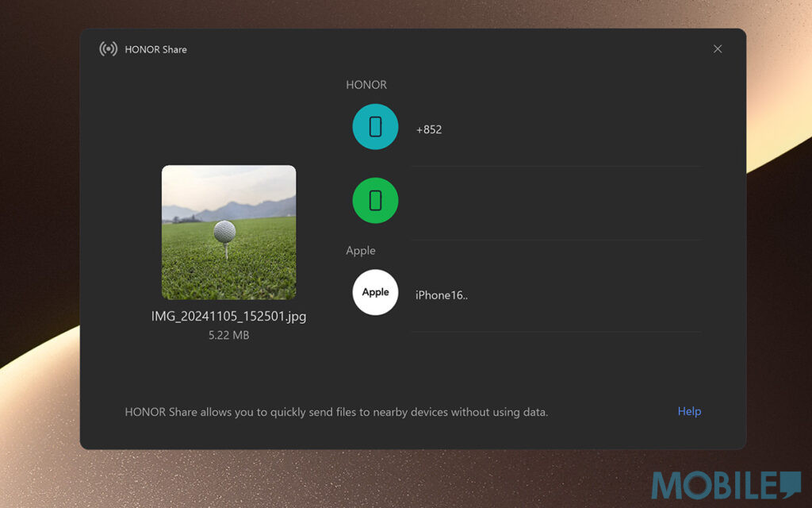Select the golf ball photo thumbnail
This screenshot has height=508, width=812.
coord(229,233)
